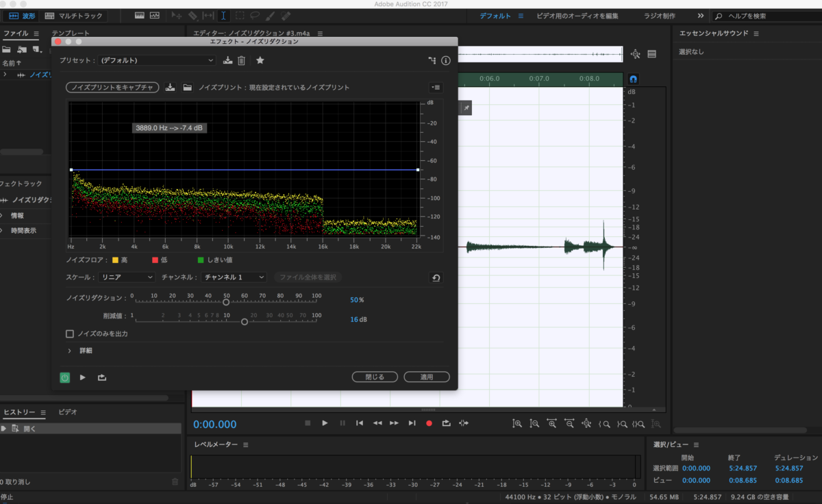Open effect info icon
This screenshot has height=504, width=822.
coord(446,60)
